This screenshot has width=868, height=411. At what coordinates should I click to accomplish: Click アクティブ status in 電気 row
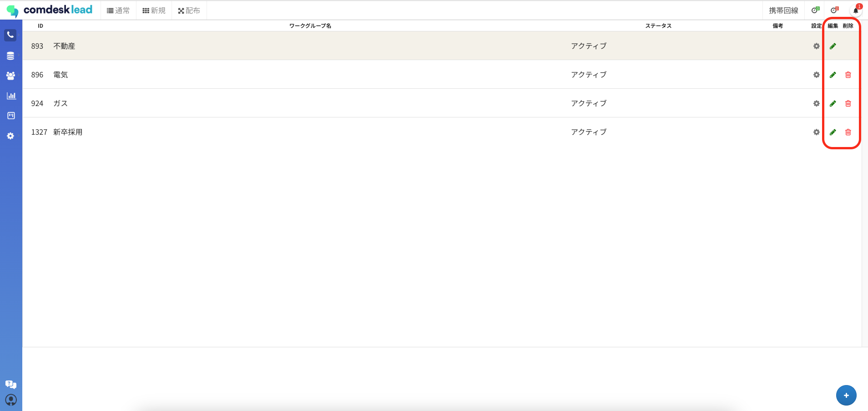(589, 75)
